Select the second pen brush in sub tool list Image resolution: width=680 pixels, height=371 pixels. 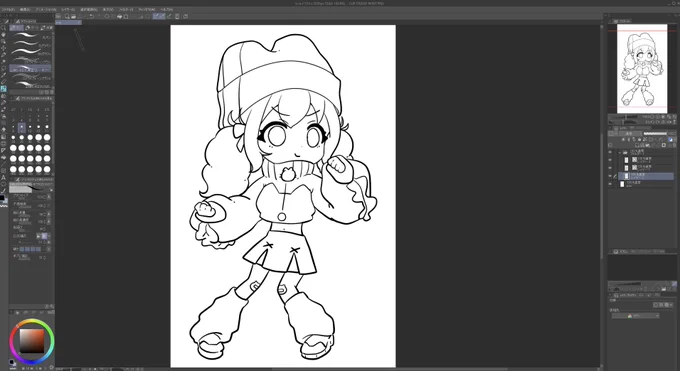[x=30, y=44]
